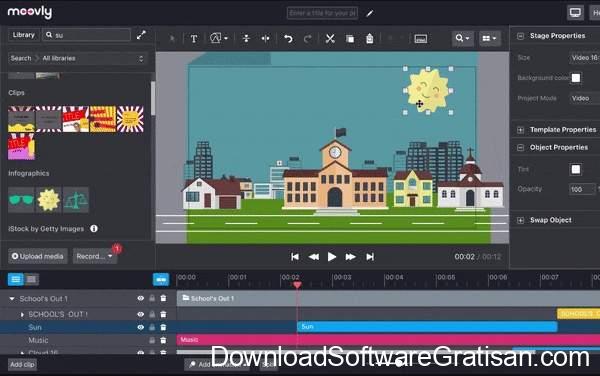Lock the Sun layer
The height and width of the screenshot is (376, 600).
tap(152, 327)
